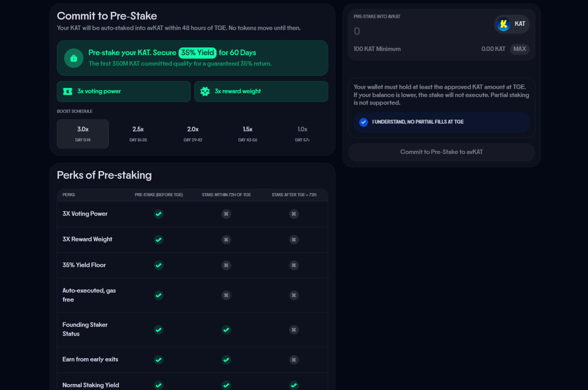Click the 100 KAT Minimum text

click(377, 49)
